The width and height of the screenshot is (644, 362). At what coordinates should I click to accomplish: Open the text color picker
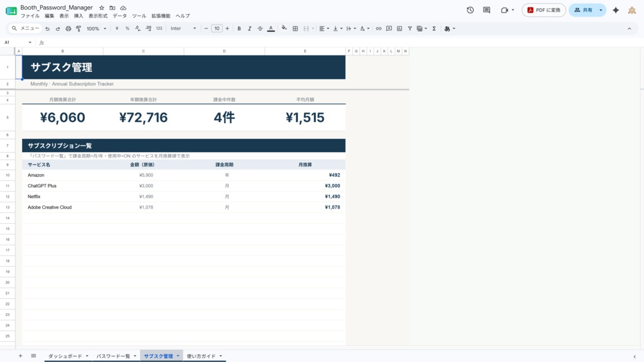270,29
